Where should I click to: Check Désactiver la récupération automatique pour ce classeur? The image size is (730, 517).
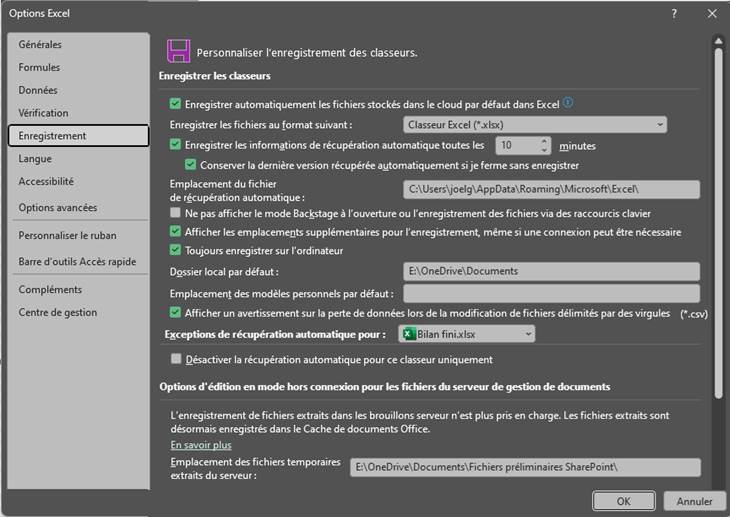coord(176,359)
